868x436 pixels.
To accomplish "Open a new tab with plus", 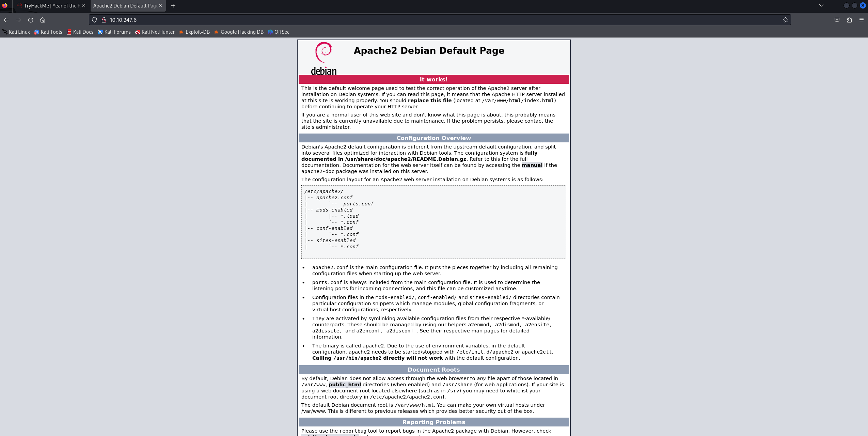I will pyautogui.click(x=173, y=6).
